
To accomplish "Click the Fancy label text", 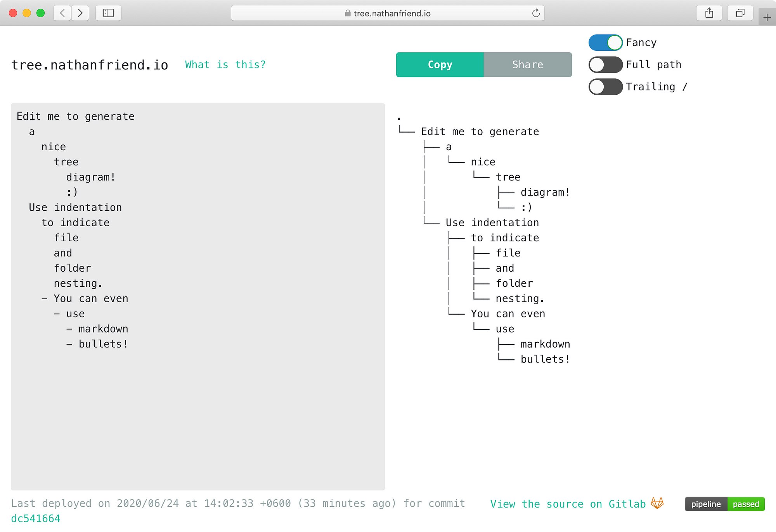I will 641,43.
